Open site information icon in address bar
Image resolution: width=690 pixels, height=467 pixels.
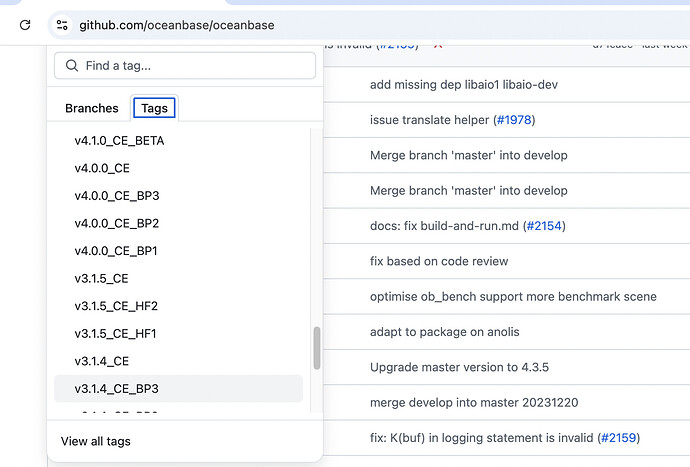(62, 25)
